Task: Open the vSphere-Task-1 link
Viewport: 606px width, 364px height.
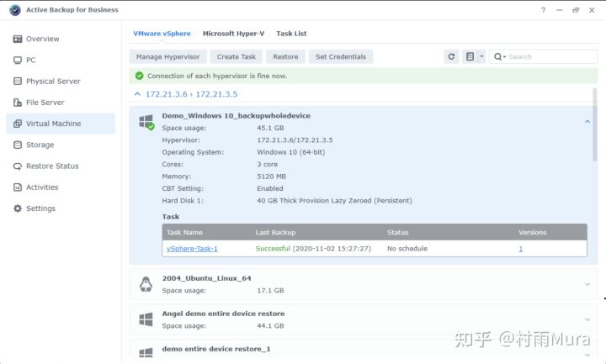Action: point(192,249)
